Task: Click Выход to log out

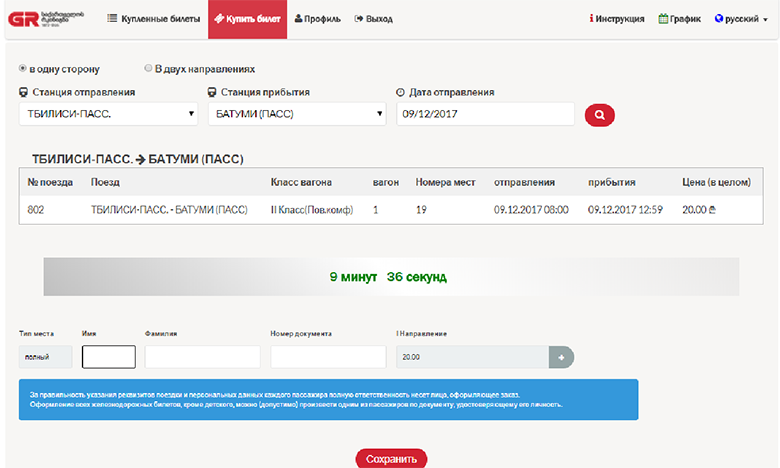Action: [373, 19]
